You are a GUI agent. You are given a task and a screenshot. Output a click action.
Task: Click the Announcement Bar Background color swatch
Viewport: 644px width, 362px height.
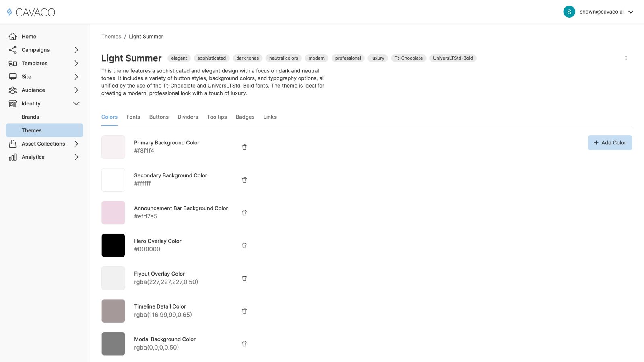pos(113,212)
